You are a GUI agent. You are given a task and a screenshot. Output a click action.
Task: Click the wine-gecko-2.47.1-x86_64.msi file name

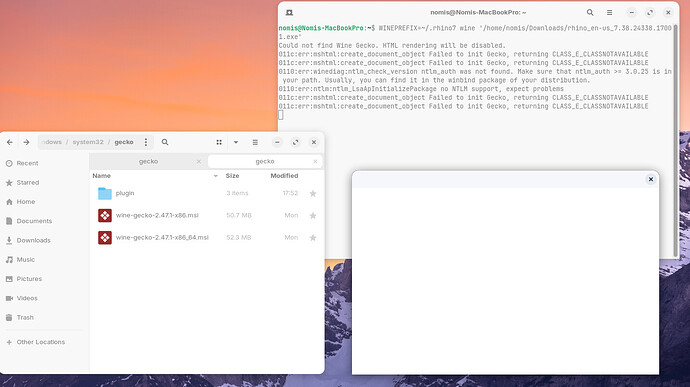pyautogui.click(x=162, y=237)
